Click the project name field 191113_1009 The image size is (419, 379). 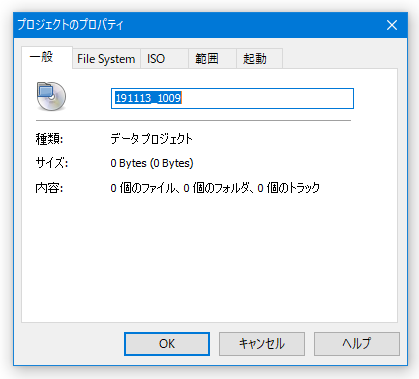click(x=232, y=98)
